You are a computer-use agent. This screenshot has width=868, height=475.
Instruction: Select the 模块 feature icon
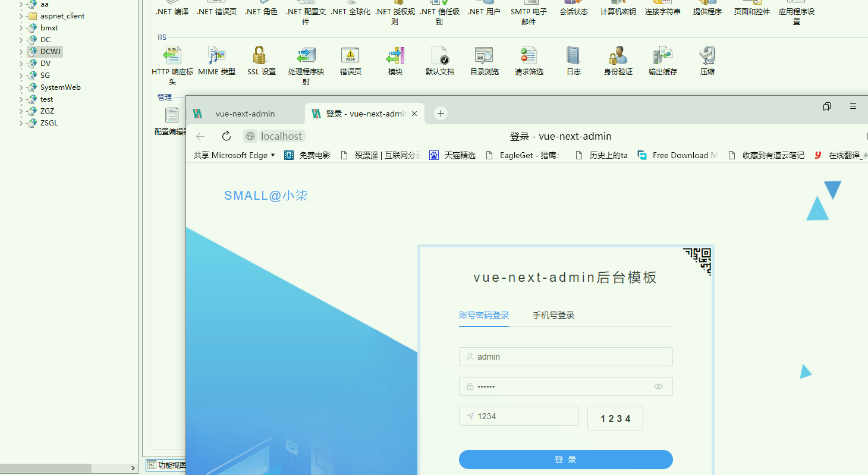[395, 56]
